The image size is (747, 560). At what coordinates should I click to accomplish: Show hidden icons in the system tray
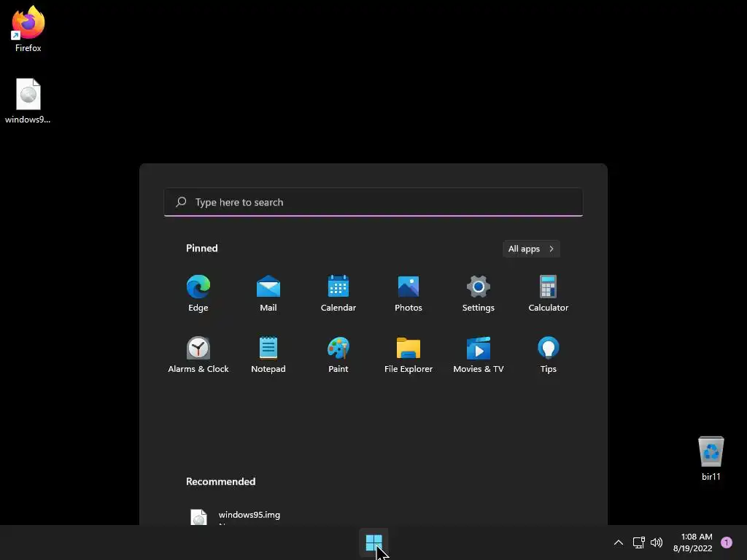619,542
